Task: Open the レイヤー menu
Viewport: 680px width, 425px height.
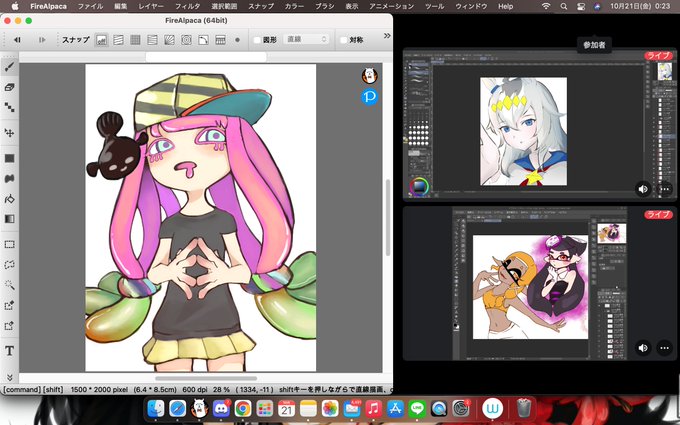Action: point(151,6)
